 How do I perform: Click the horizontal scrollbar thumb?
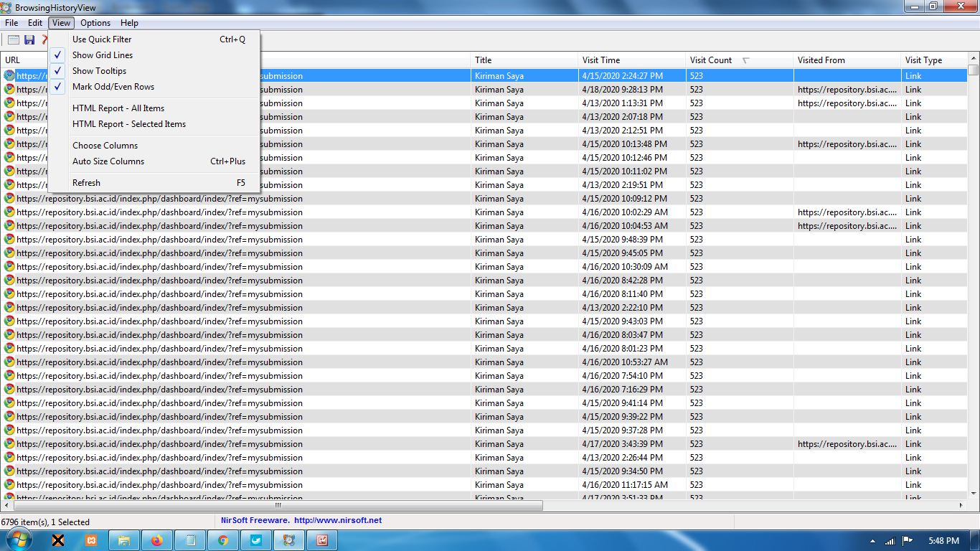(x=278, y=506)
